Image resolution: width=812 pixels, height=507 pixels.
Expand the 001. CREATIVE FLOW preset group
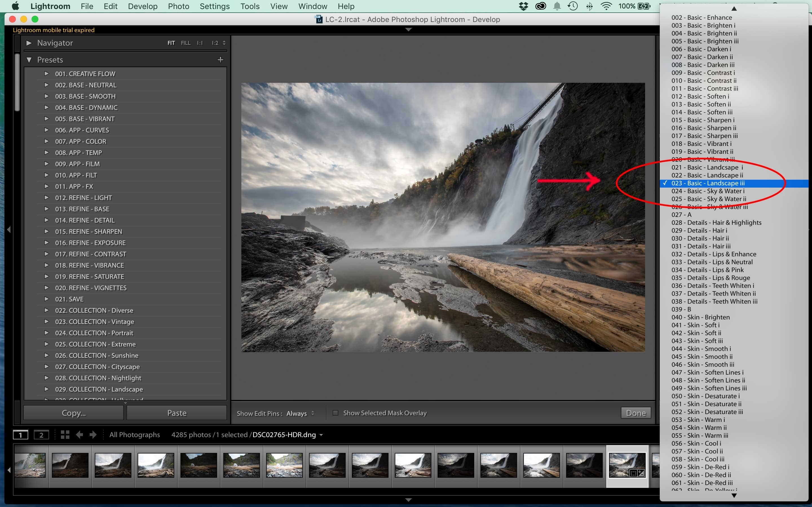coord(46,74)
